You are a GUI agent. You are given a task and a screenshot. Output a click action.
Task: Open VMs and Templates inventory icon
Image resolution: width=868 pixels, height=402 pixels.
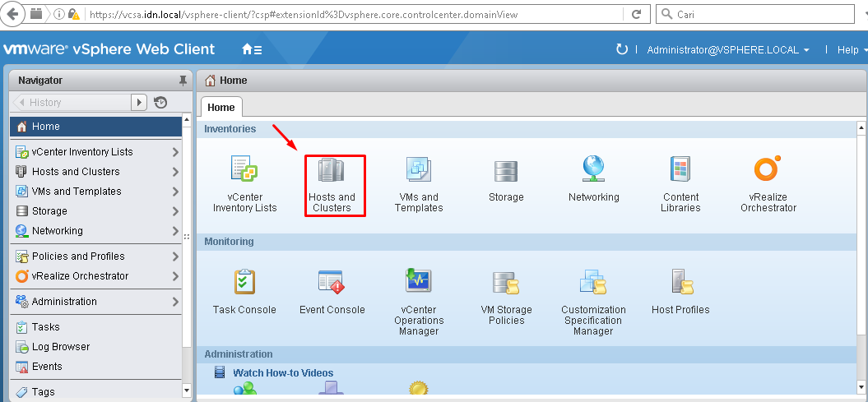tap(419, 169)
